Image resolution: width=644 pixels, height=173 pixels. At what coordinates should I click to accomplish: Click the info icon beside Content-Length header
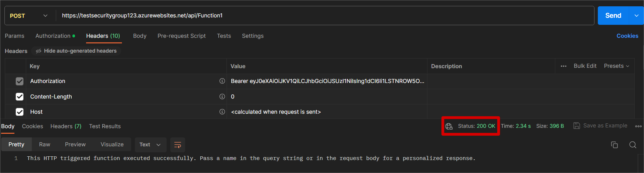click(x=222, y=97)
